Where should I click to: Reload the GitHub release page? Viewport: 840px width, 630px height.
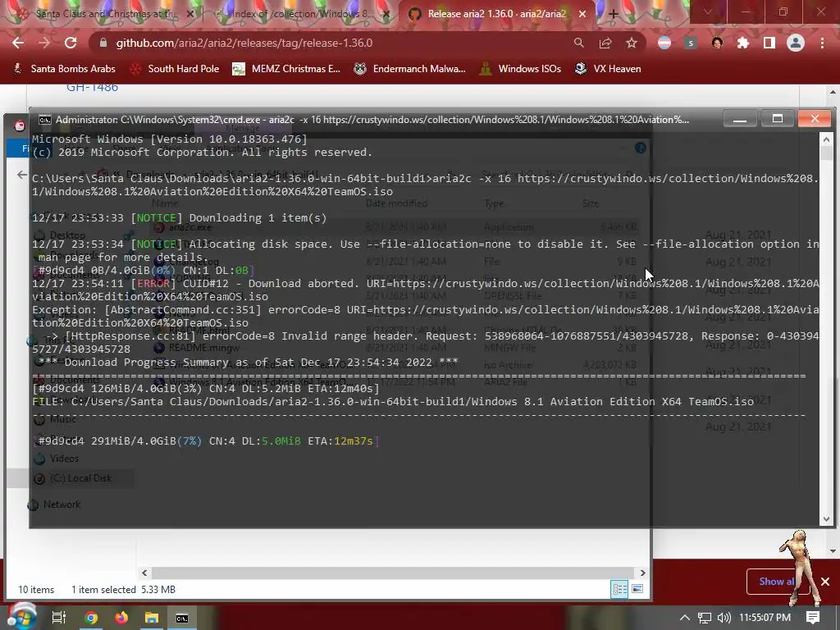coord(71,43)
